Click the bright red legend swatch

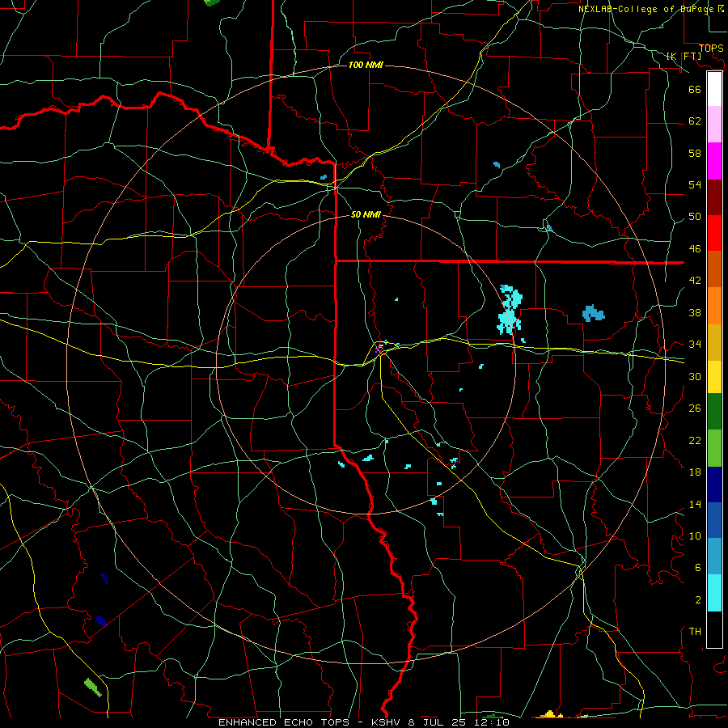714,233
